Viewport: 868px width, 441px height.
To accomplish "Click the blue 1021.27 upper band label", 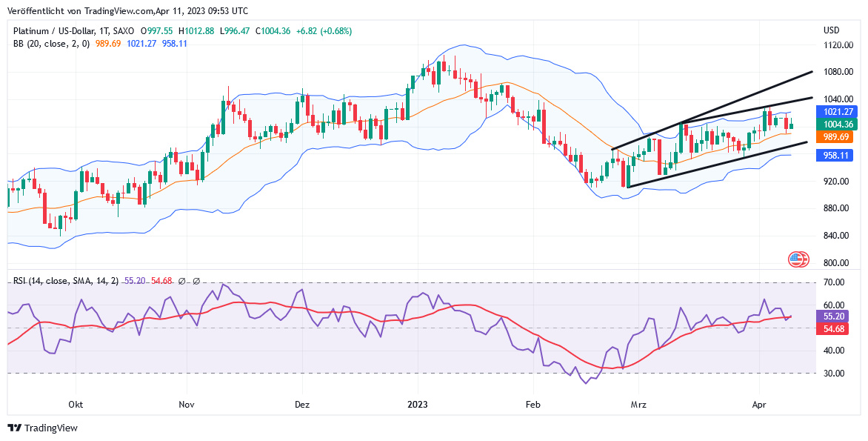I will point(835,111).
